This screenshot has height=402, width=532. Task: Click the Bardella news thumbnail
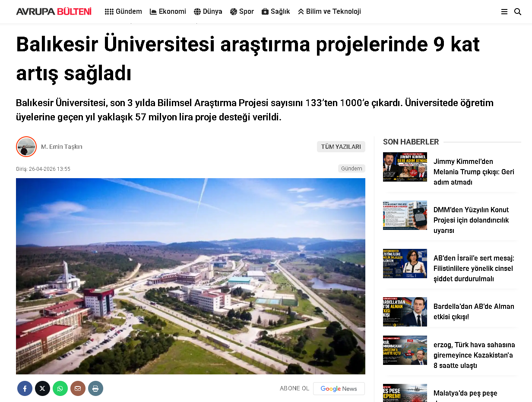click(x=405, y=312)
